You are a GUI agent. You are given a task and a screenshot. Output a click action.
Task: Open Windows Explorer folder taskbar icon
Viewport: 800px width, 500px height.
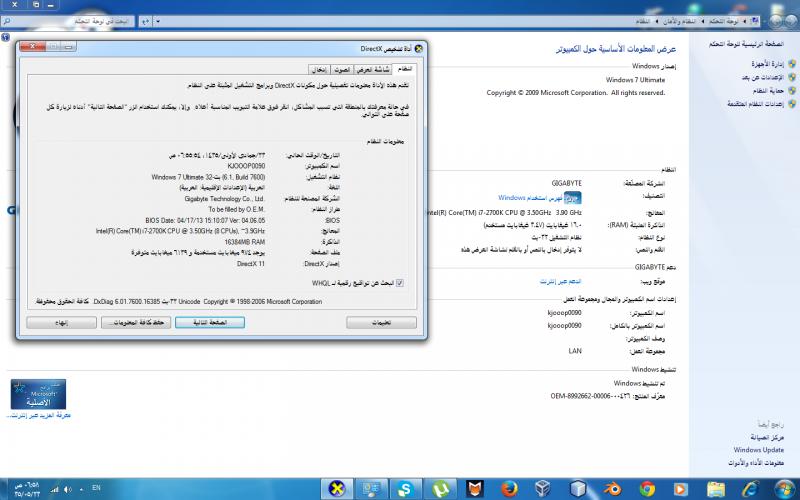coord(716,489)
